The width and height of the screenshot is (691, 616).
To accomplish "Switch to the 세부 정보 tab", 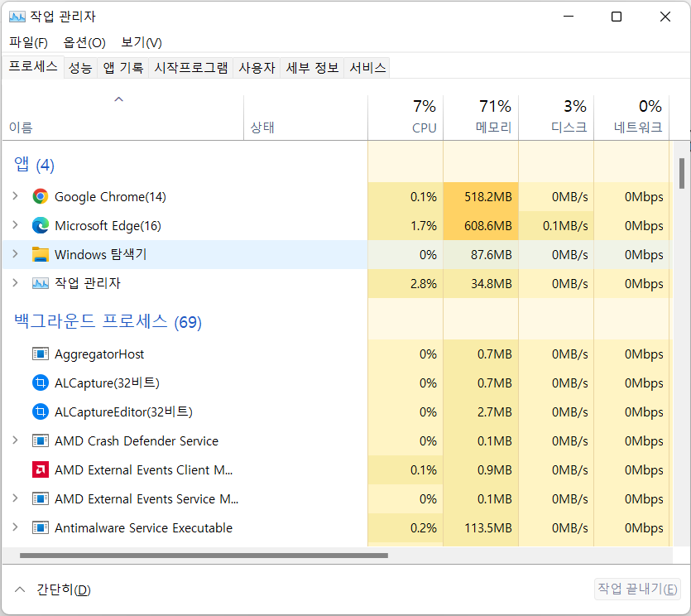I will click(x=312, y=67).
